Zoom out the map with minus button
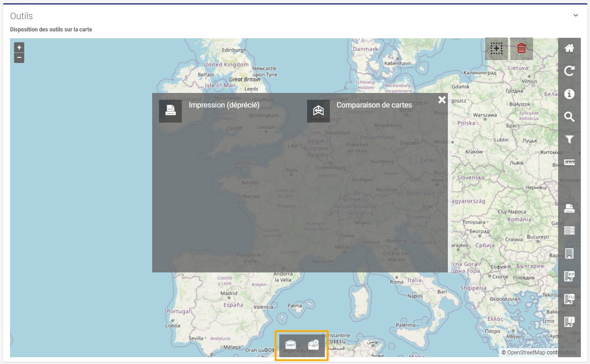 click(19, 58)
